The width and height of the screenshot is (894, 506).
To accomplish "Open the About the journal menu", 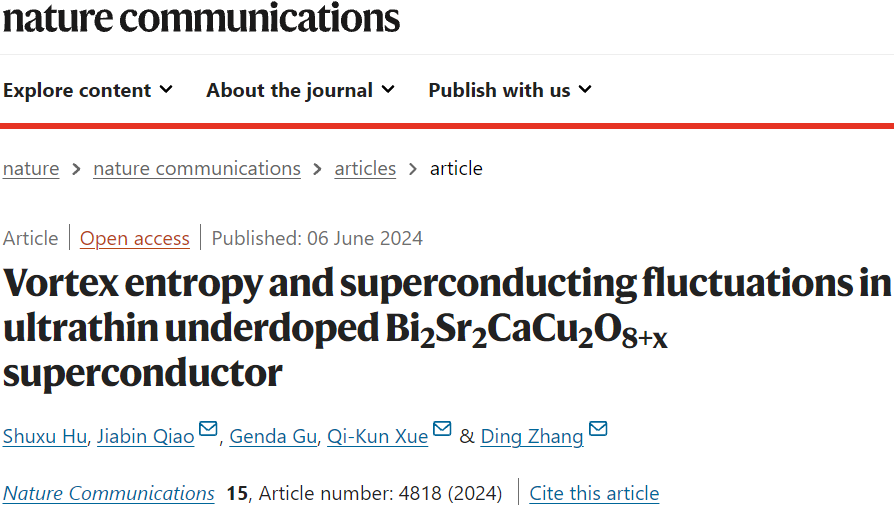I will pyautogui.click(x=300, y=90).
